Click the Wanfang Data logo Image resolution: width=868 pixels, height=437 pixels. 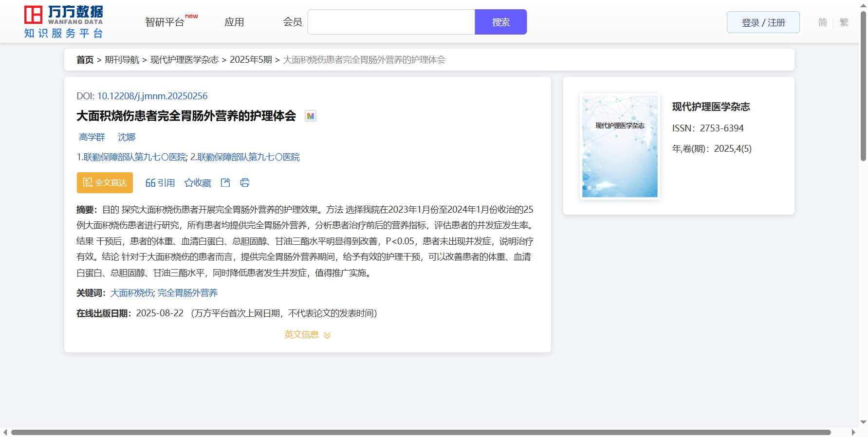pyautogui.click(x=64, y=22)
